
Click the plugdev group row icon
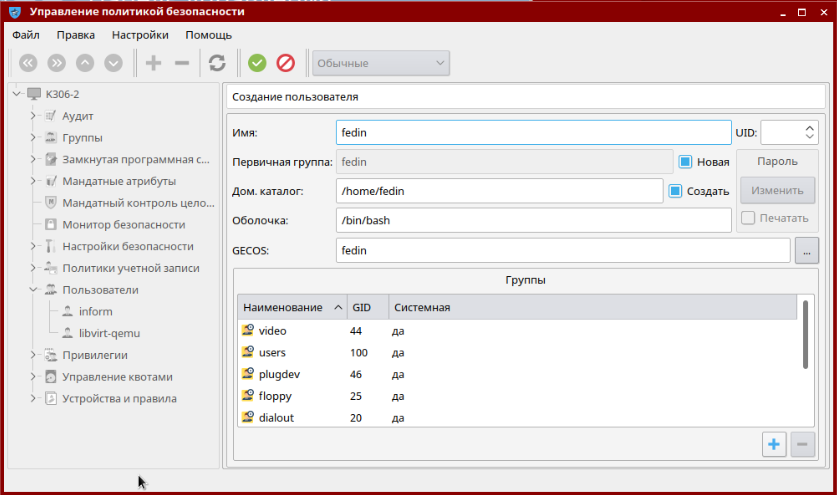coord(248,374)
